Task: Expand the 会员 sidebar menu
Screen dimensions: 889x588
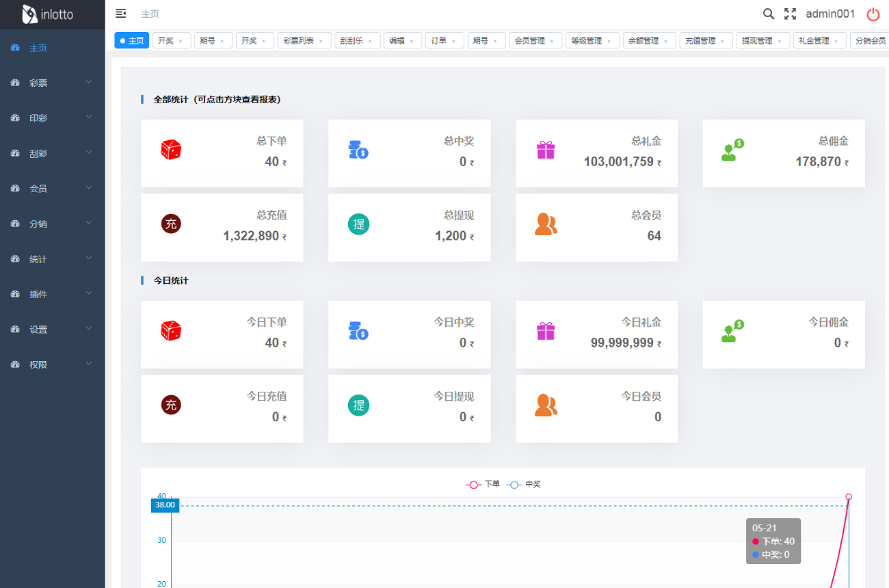Action: click(x=53, y=189)
